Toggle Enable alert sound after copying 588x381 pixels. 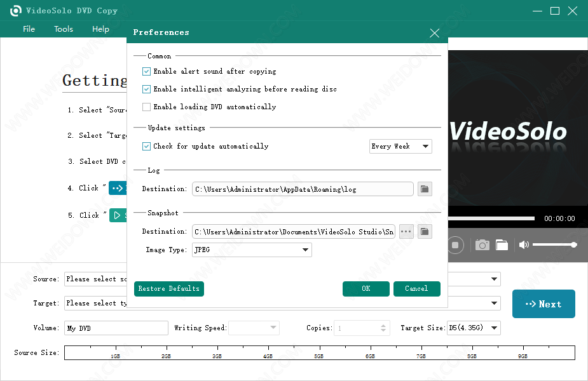pyautogui.click(x=147, y=71)
